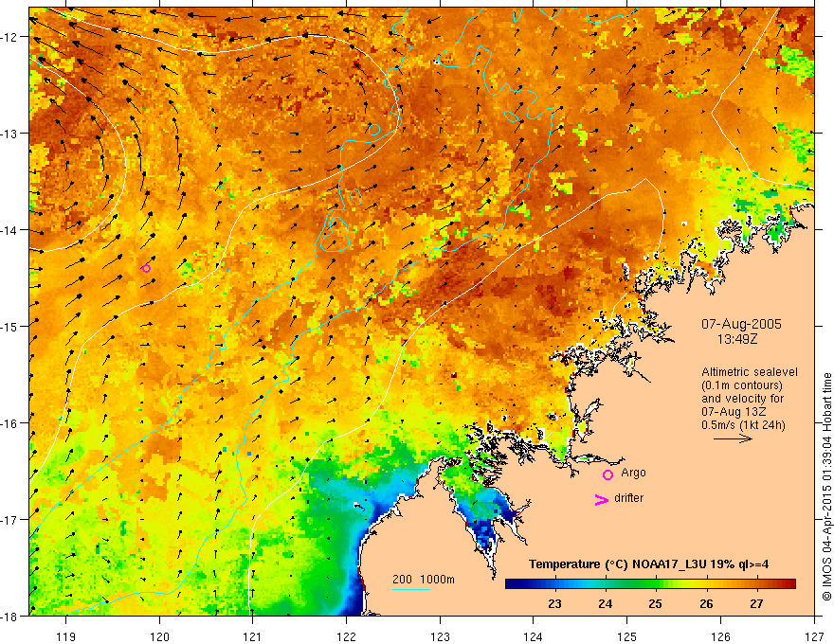834x644 pixels.
Task: Click the color bar tick label '26'
Action: (x=706, y=603)
